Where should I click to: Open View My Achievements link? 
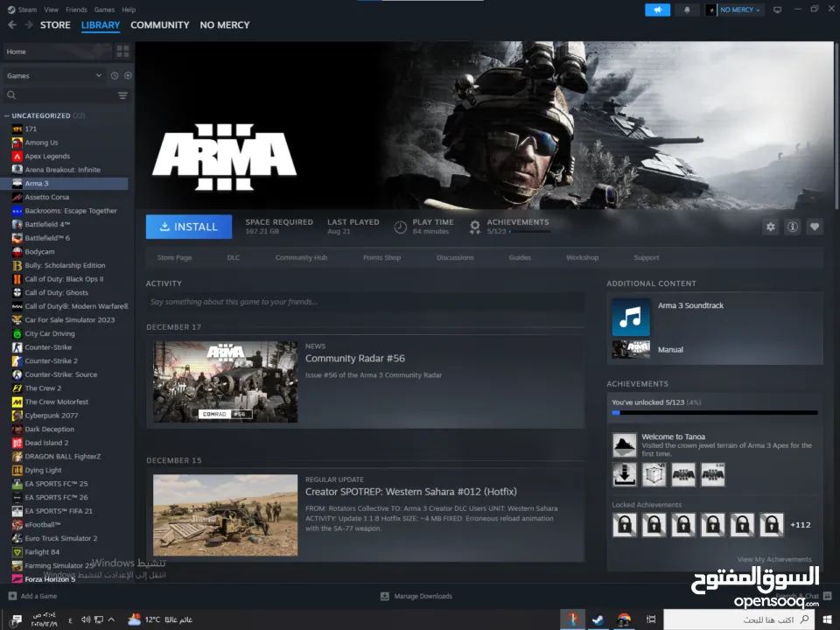pos(774,559)
